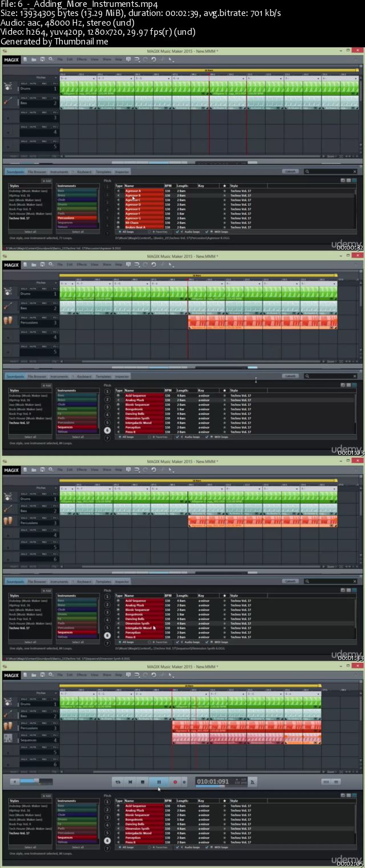The width and height of the screenshot is (365, 868).
Task: Switch to Inspector tab in 00:00:32 frame
Action: coord(122,171)
